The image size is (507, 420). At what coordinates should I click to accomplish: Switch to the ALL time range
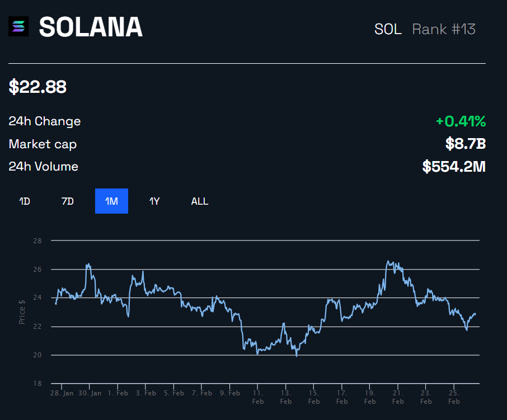(x=200, y=201)
